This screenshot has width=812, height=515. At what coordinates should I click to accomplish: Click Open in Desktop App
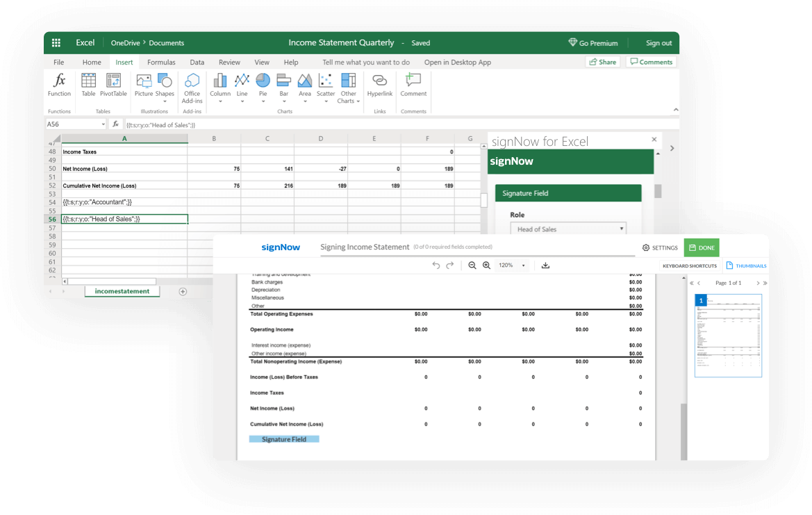click(458, 62)
